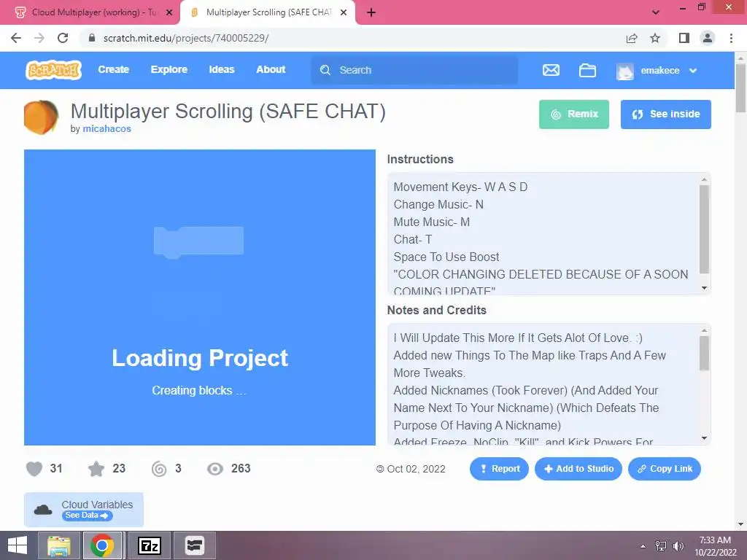Click the Remix button
Screen dimensions: 747x560
pyautogui.click(x=574, y=114)
